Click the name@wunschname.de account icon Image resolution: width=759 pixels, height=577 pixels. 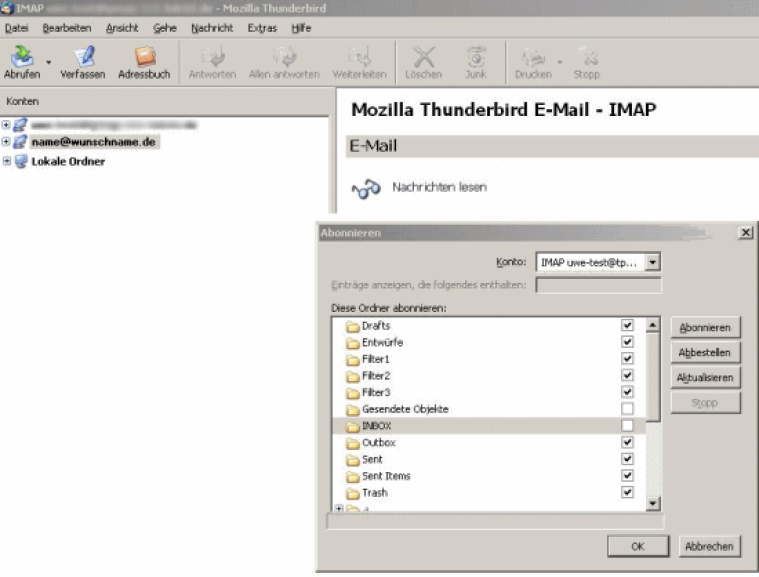[x=20, y=142]
